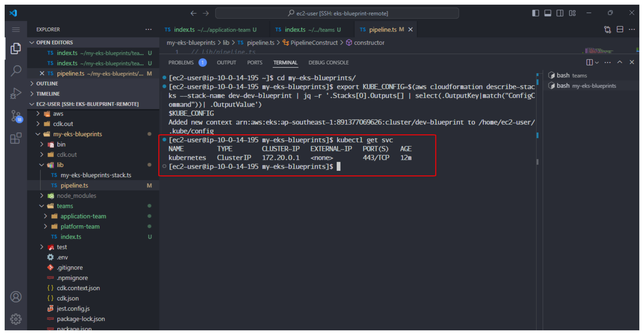Open the .env file
Screen dimensions: 644x335
93,257
